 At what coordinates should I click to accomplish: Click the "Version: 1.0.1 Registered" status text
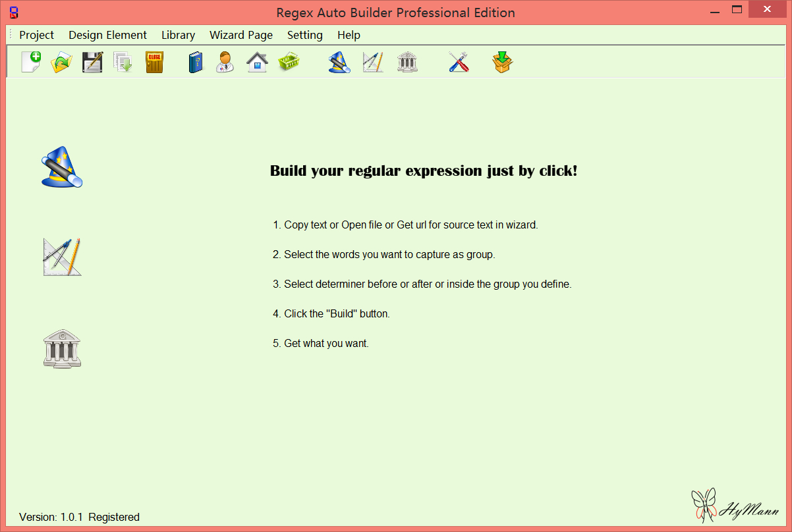tap(79, 518)
